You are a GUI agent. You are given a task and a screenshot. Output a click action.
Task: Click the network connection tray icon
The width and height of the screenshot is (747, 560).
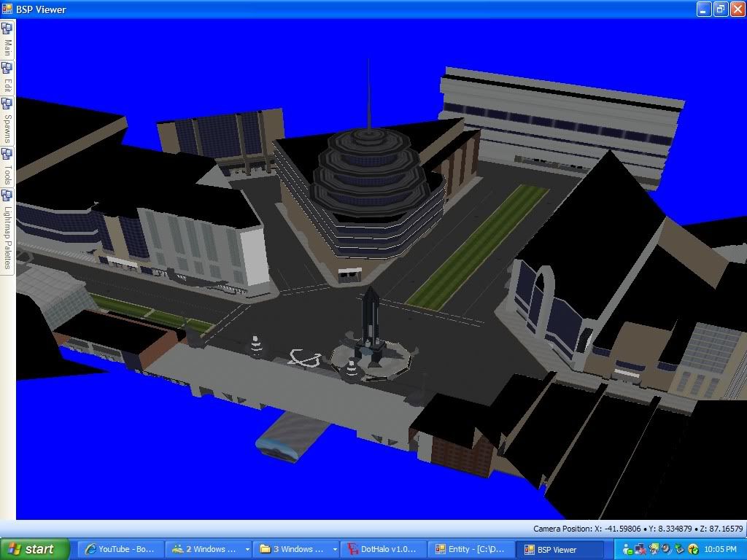pos(640,550)
